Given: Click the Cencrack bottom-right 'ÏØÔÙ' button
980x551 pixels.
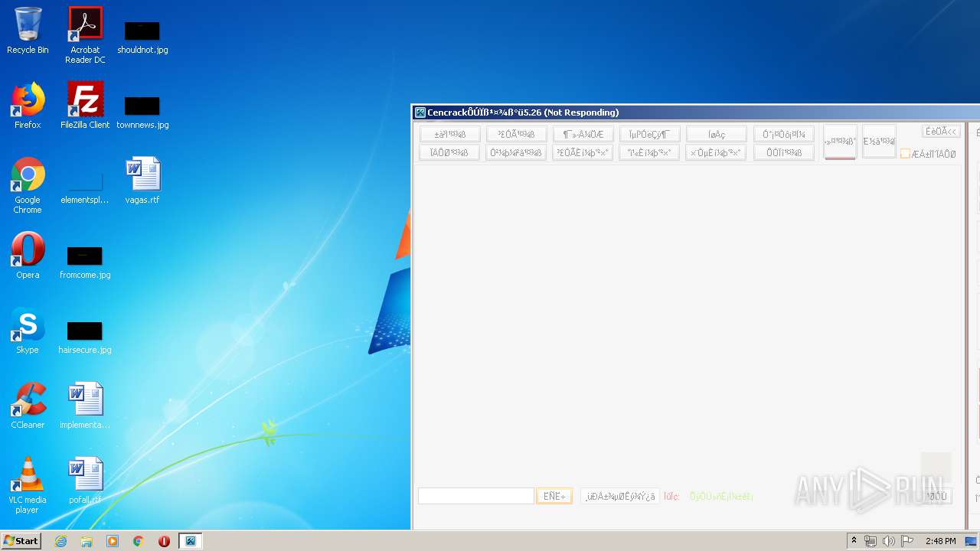Looking at the screenshot, I should pos(936,496).
